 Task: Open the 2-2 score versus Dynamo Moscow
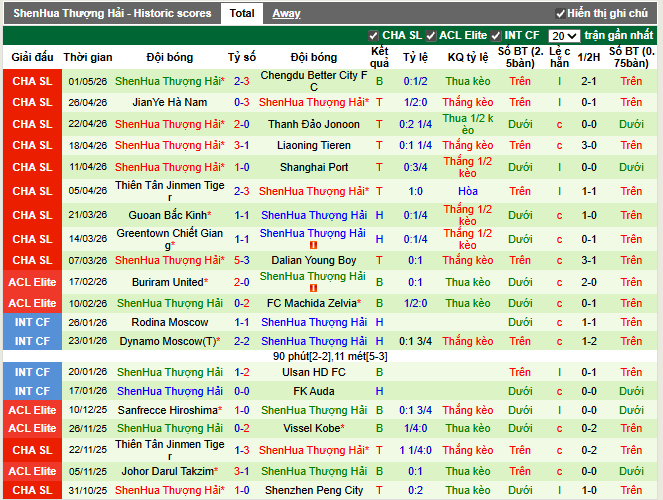[242, 342]
